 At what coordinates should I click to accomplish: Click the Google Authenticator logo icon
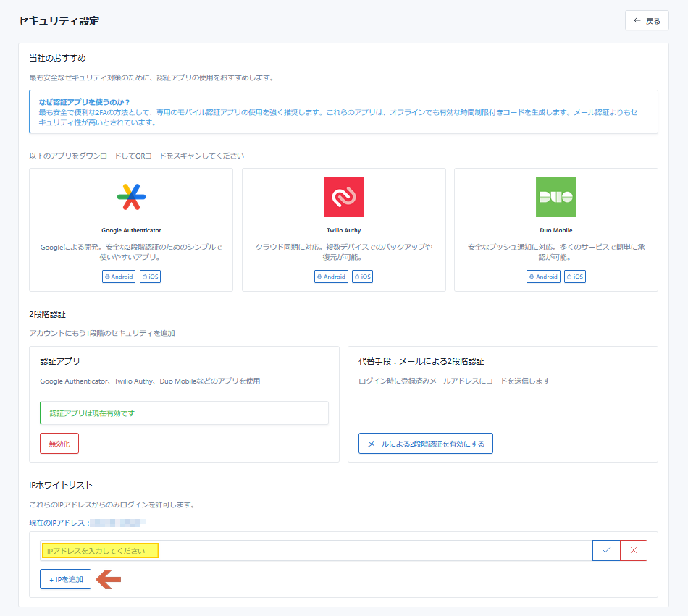tap(131, 197)
